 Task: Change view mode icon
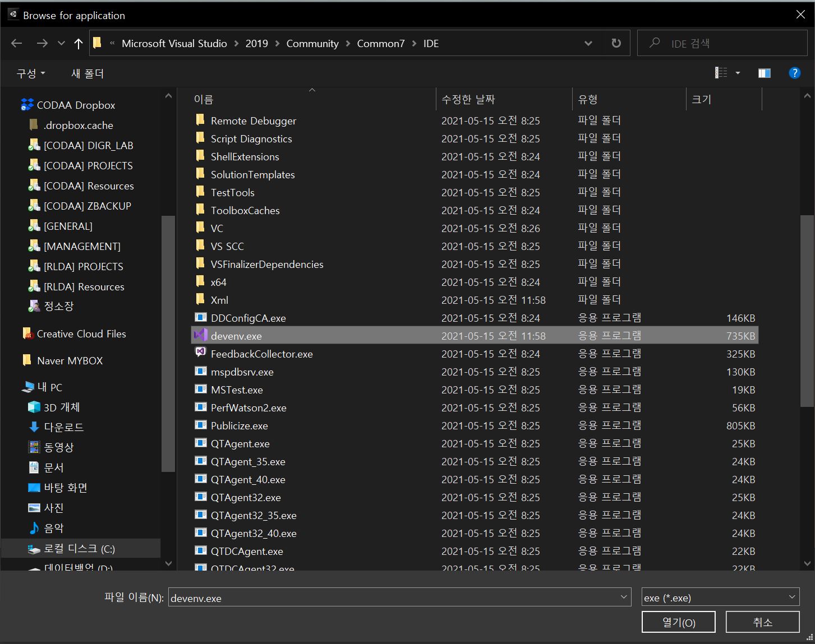(x=721, y=73)
